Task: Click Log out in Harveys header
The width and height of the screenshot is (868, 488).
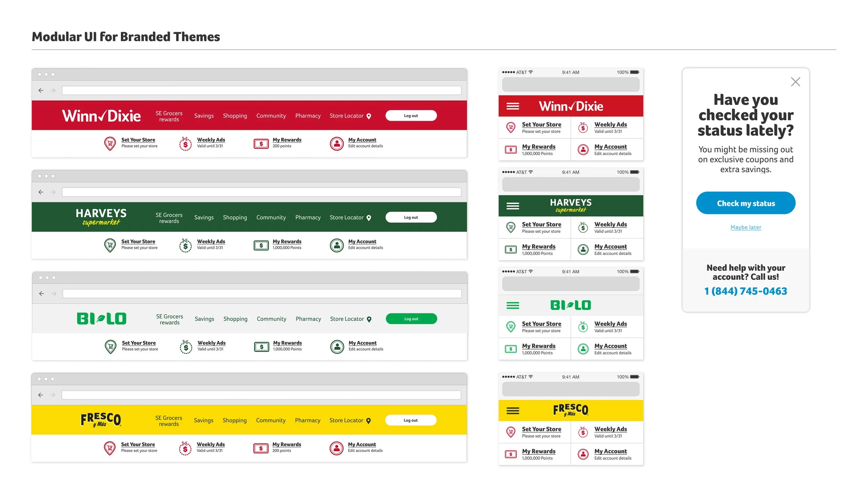Action: [x=411, y=218]
